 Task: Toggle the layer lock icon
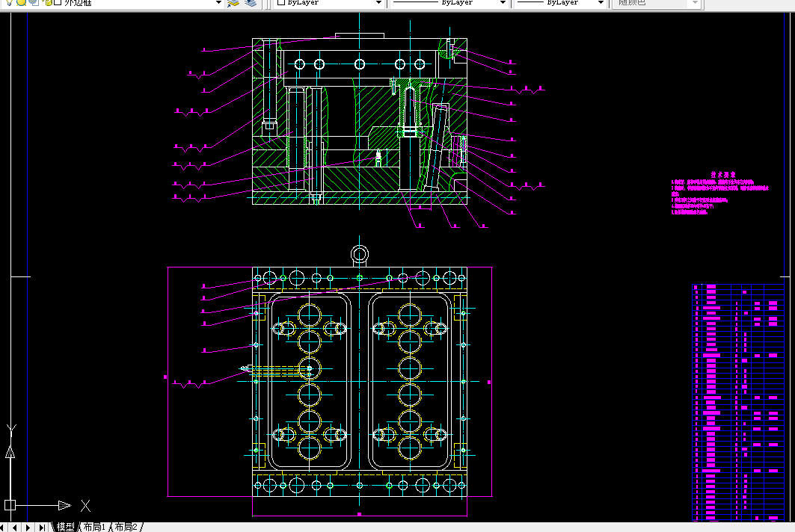(x=48, y=2)
